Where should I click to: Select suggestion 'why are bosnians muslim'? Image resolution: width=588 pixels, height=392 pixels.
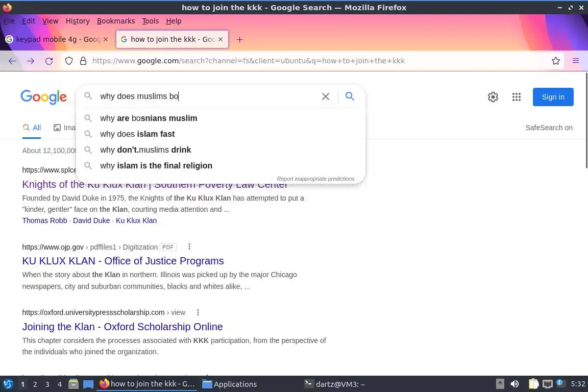(220, 118)
